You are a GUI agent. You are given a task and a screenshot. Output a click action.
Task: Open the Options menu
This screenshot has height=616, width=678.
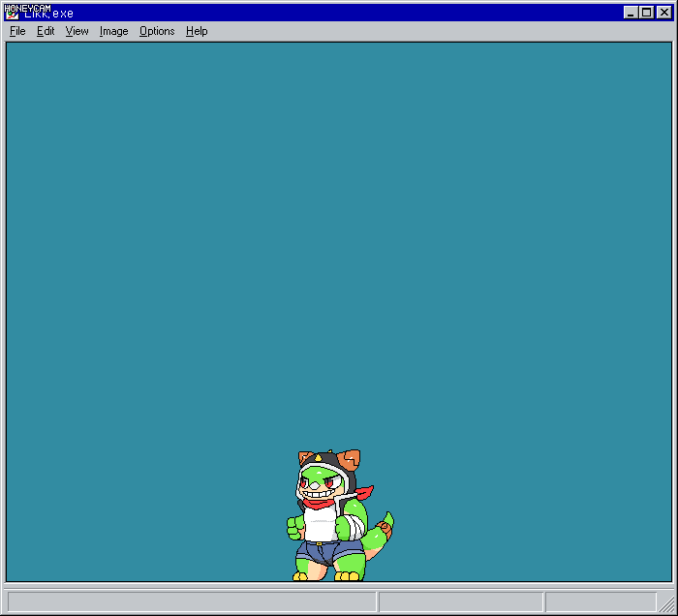[x=157, y=31]
